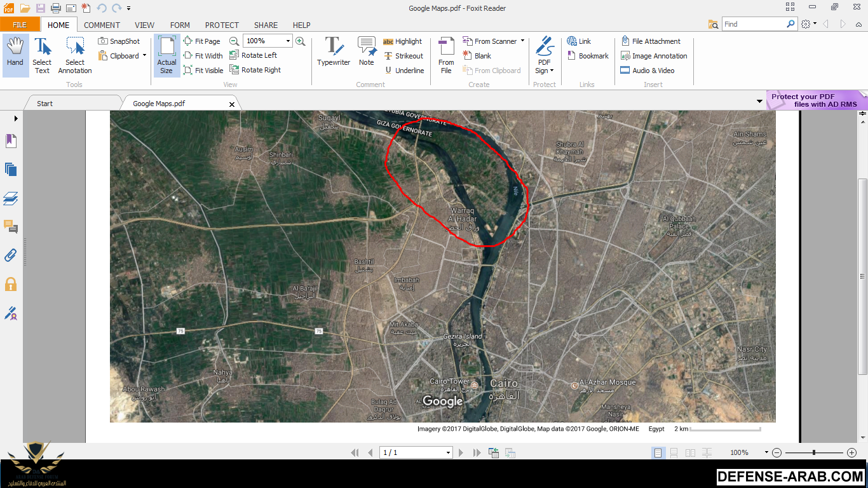Open the security lock panel in sidebar
This screenshot has width=868, height=488.
pyautogui.click(x=11, y=284)
